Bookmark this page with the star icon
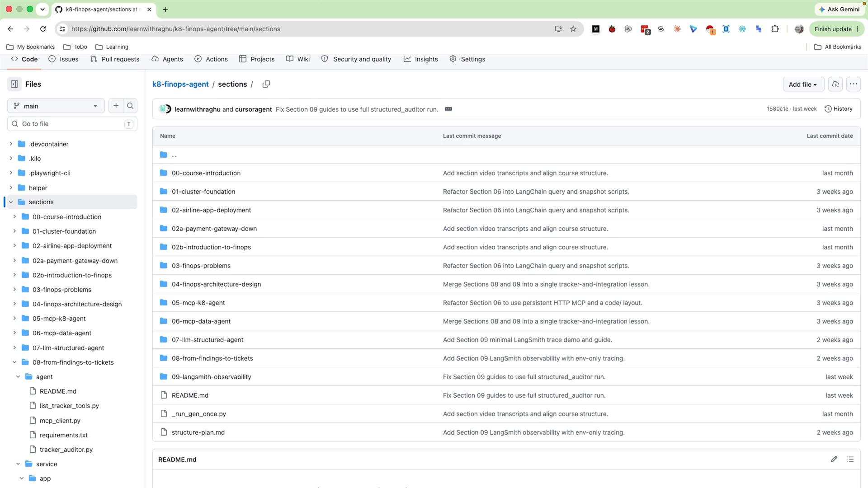The image size is (868, 488). [x=573, y=29]
